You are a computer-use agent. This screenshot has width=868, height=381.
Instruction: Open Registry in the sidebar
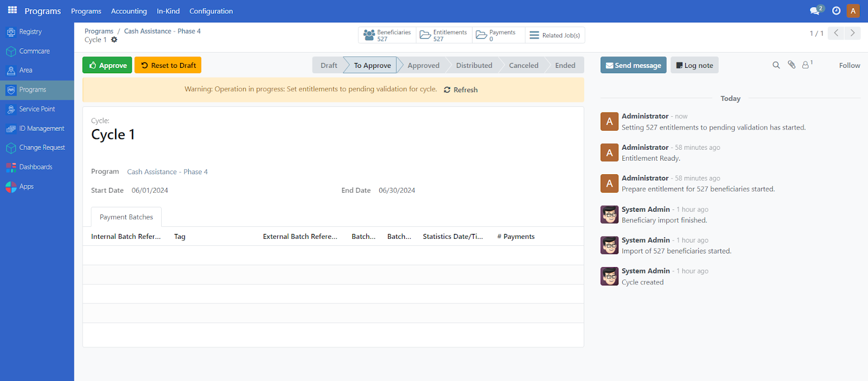37,32
